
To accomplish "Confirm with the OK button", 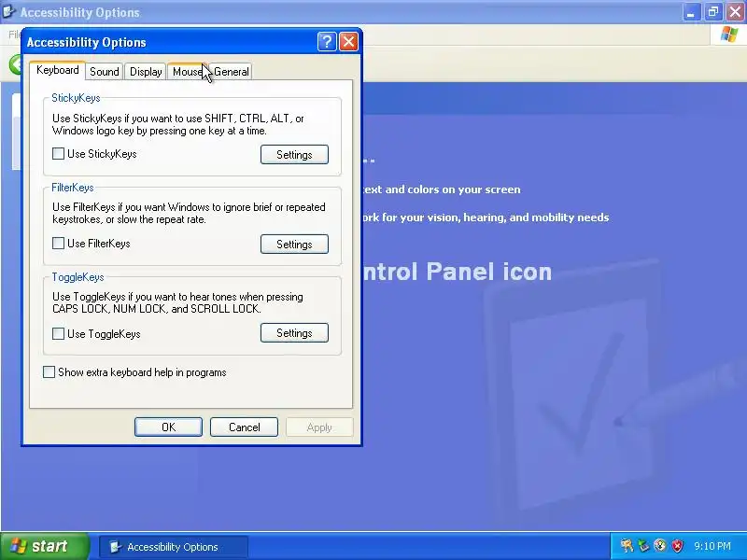I will pos(168,427).
